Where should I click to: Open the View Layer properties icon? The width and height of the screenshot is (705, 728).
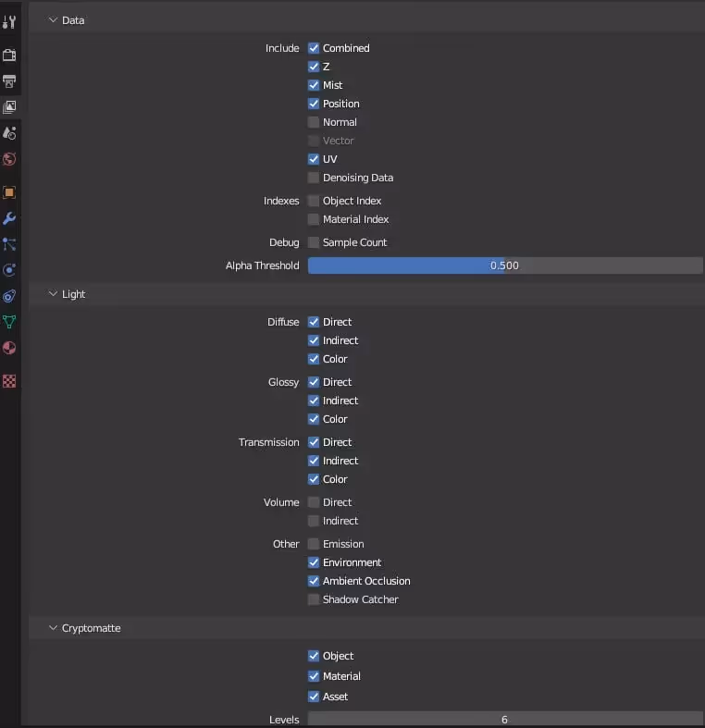click(x=9, y=106)
